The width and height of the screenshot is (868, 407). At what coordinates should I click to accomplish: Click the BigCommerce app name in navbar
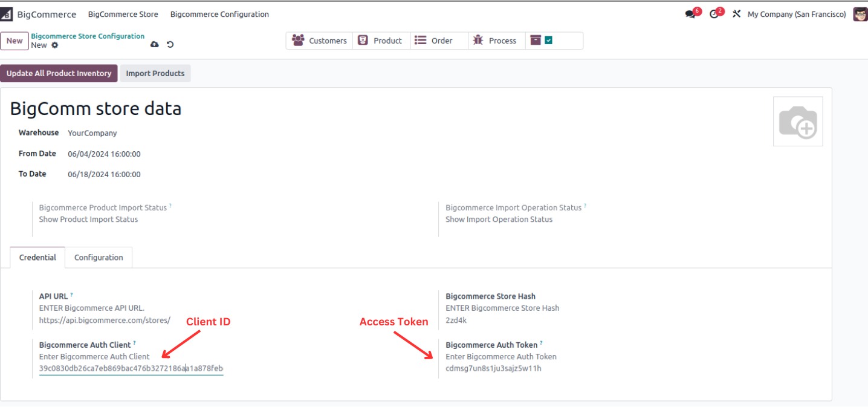(x=47, y=14)
